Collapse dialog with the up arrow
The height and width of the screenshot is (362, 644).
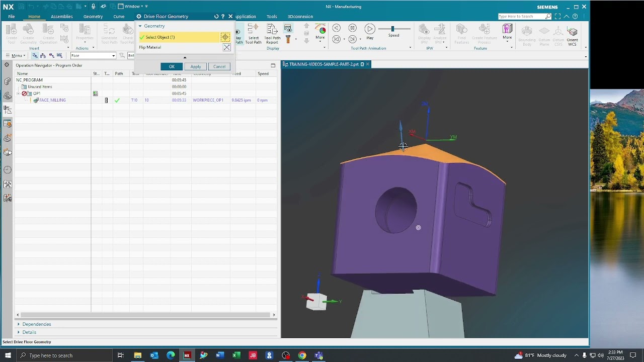185,57
